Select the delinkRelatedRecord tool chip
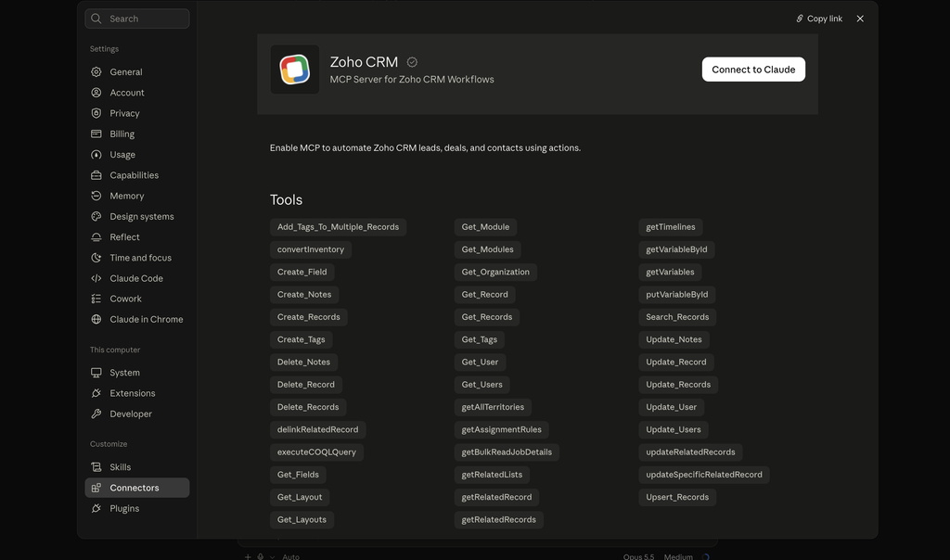The image size is (950, 560). tap(317, 430)
